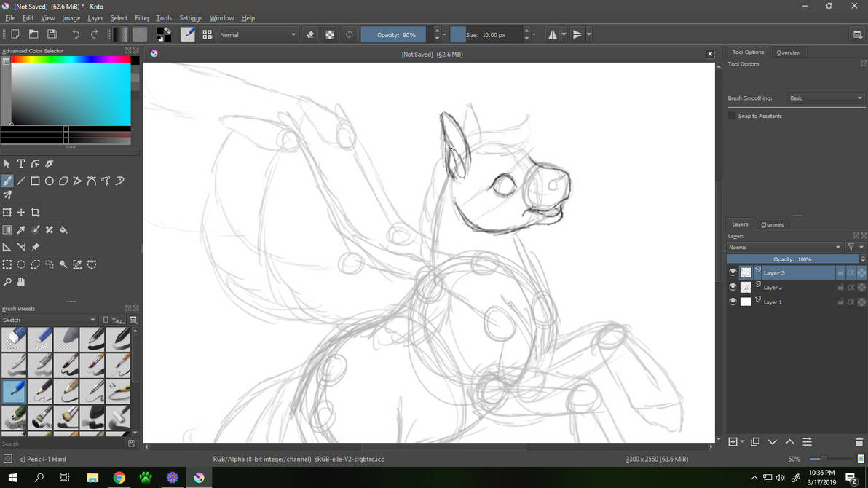Image resolution: width=868 pixels, height=488 pixels.
Task: Open Brush Smoothing Basic dropdown
Action: [825, 98]
